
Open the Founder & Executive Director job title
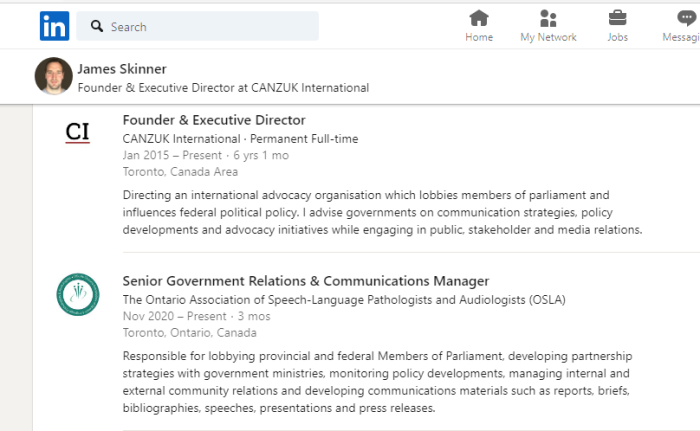coord(214,120)
